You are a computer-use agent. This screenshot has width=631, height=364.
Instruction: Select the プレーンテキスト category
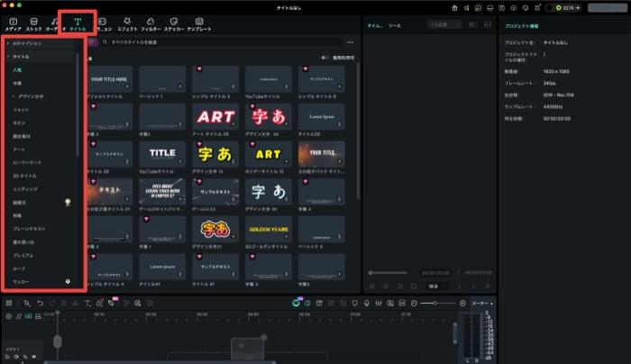pos(29,229)
